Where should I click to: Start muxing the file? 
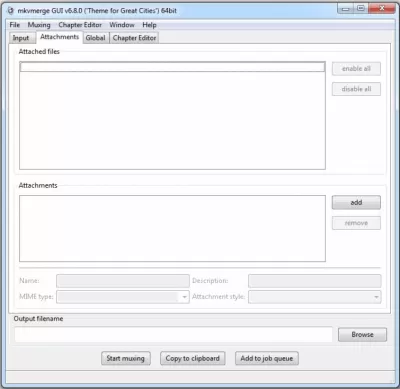(126, 358)
